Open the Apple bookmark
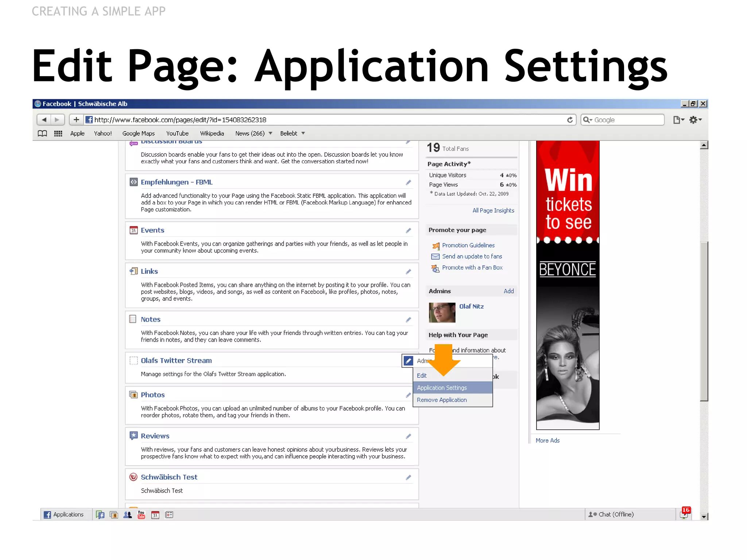 (x=77, y=133)
